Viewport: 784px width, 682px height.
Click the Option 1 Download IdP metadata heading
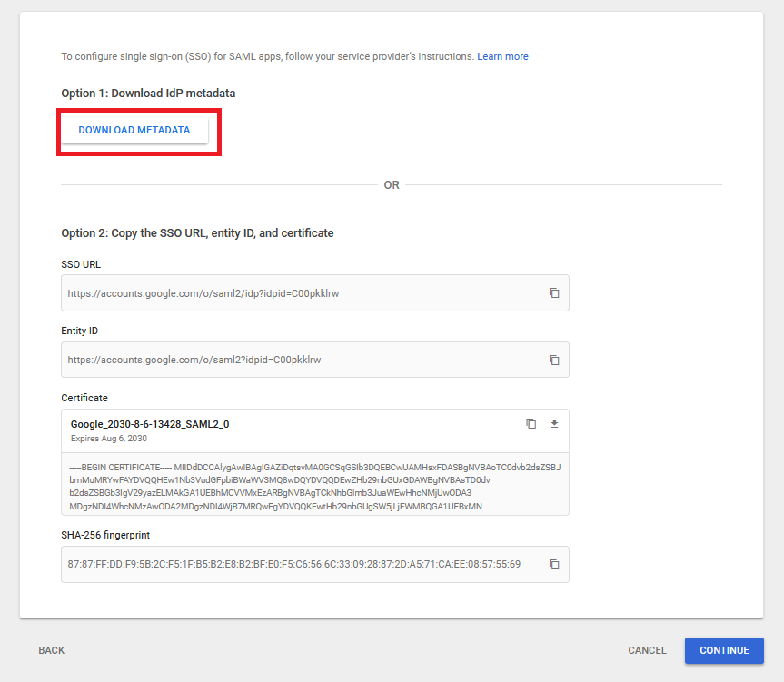click(x=148, y=93)
